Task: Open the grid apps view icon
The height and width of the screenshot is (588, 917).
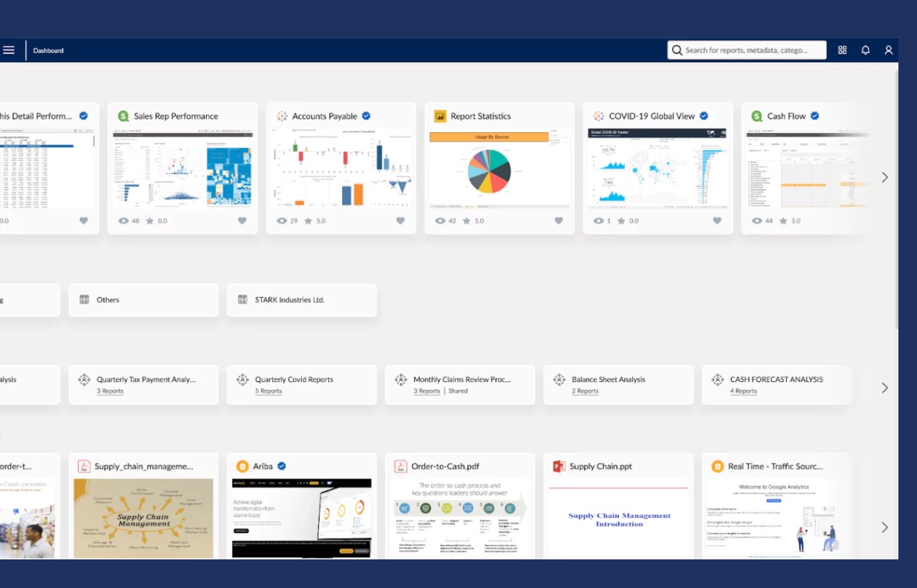Action: 842,50
